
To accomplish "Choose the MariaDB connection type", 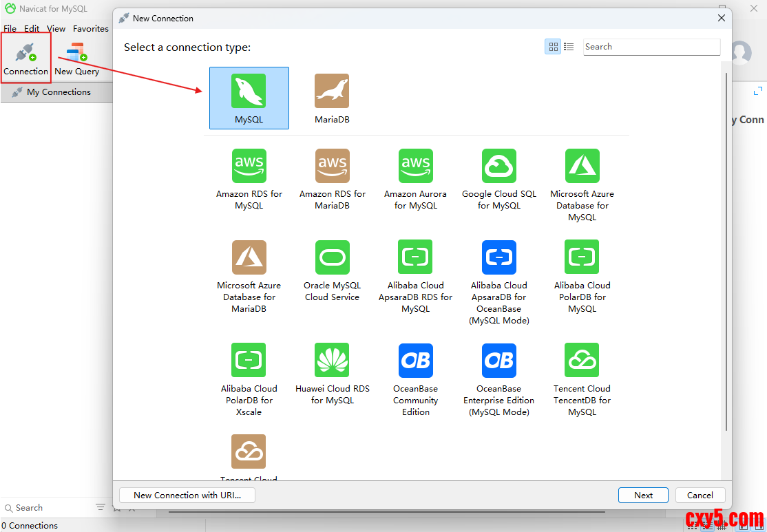I will tap(332, 92).
